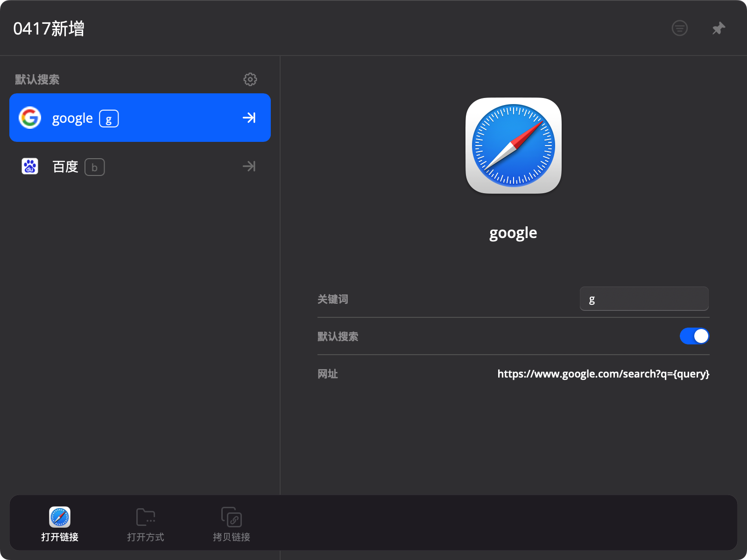Click the 打开方式 folder icon
Screen dimensions: 747x560
point(146,517)
